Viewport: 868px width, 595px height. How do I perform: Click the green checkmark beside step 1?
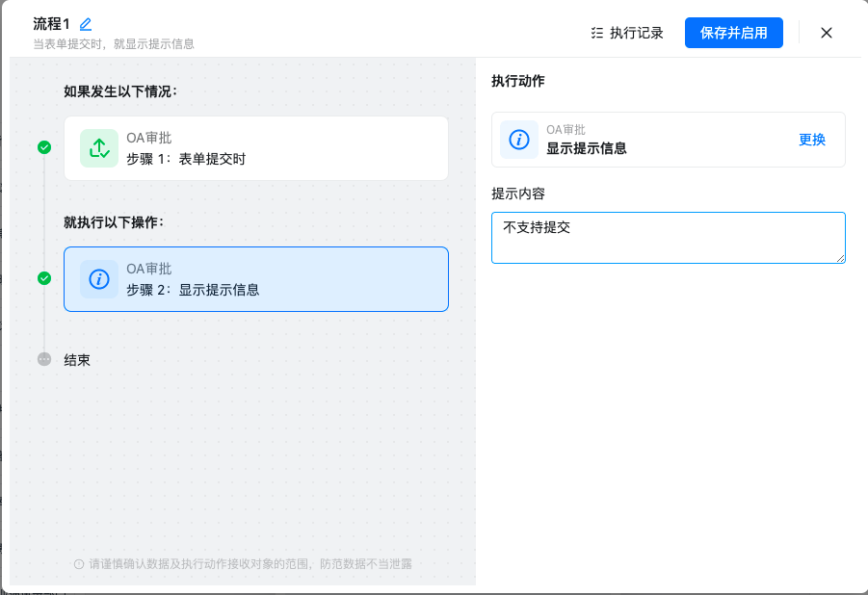(x=44, y=147)
